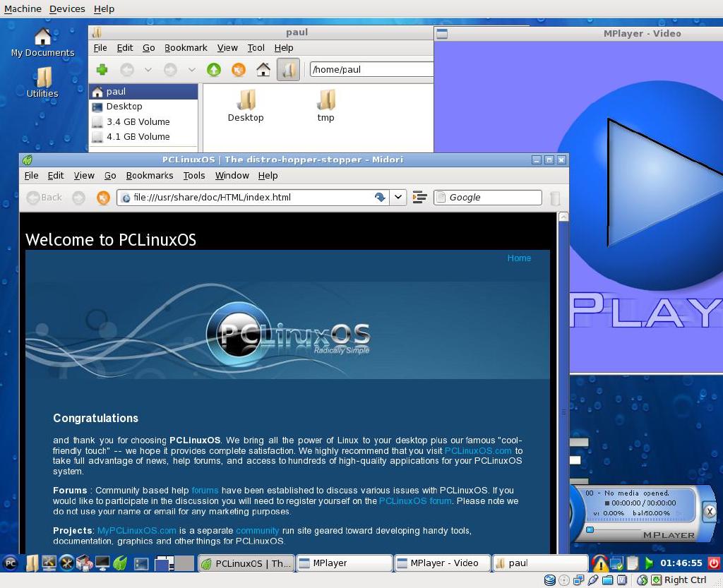
Task: Expand the back-button history chevron in file manager
Action: (x=147, y=69)
